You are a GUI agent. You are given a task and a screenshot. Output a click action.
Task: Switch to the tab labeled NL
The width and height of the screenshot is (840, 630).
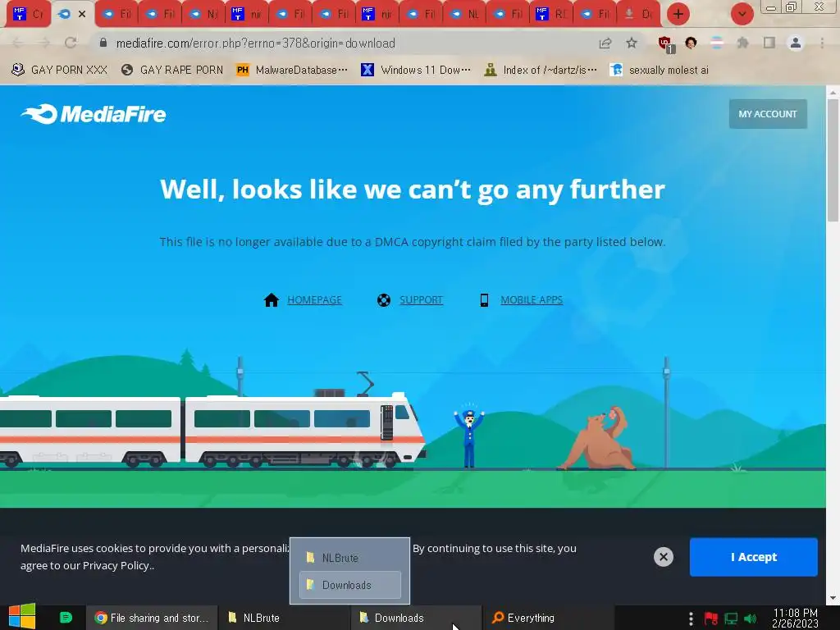(x=465, y=14)
